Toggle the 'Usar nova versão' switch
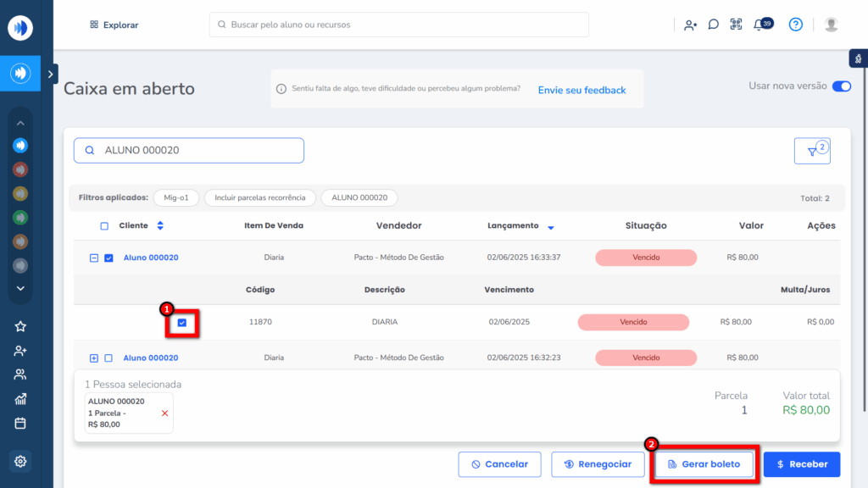This screenshot has height=488, width=868. [x=841, y=86]
